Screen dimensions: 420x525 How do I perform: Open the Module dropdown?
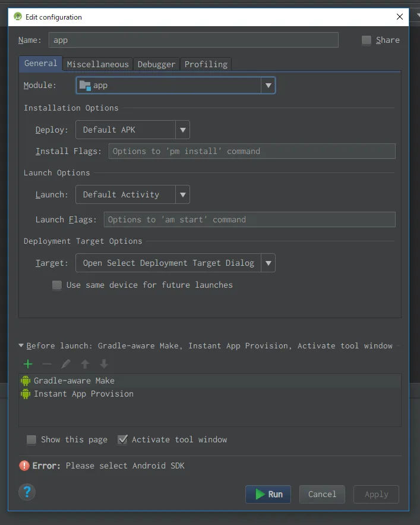269,86
